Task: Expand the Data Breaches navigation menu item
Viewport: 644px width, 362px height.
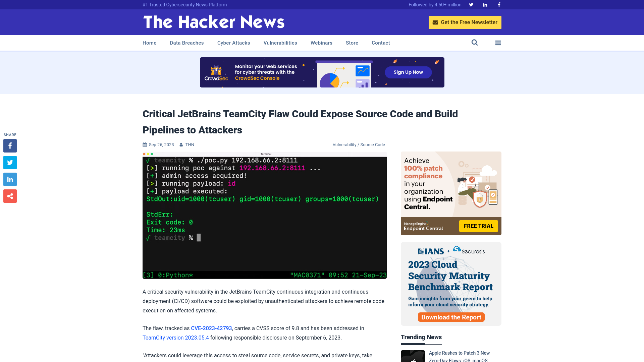Action: pyautogui.click(x=186, y=43)
